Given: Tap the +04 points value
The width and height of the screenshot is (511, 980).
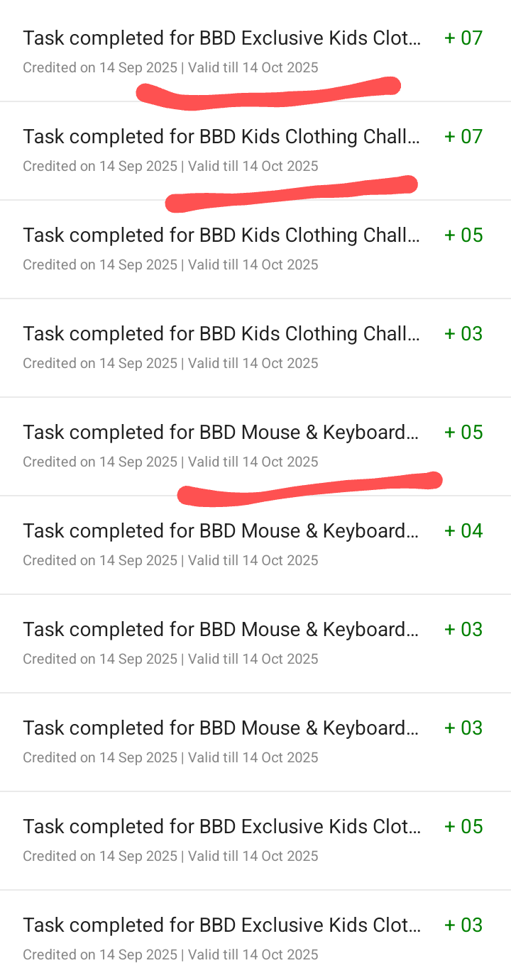Looking at the screenshot, I should point(463,531).
